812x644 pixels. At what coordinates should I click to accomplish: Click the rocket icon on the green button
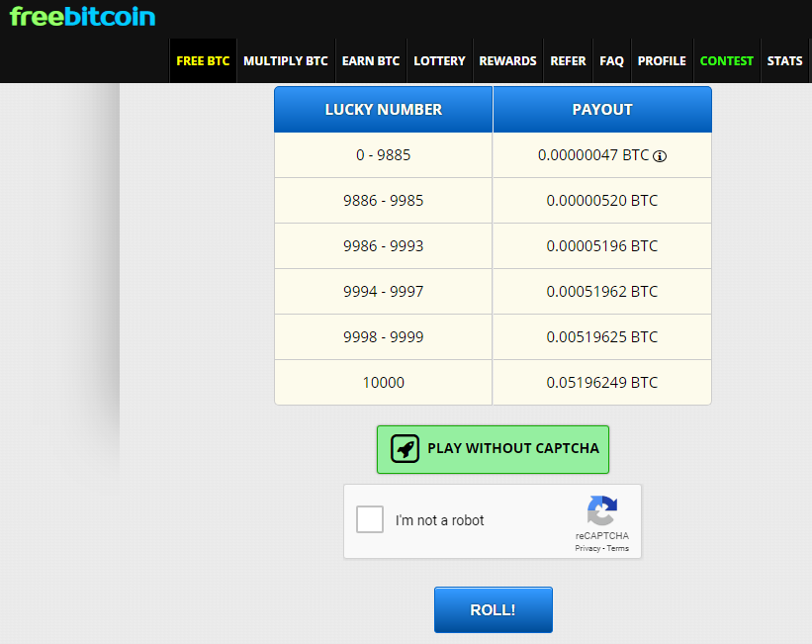coord(406,449)
